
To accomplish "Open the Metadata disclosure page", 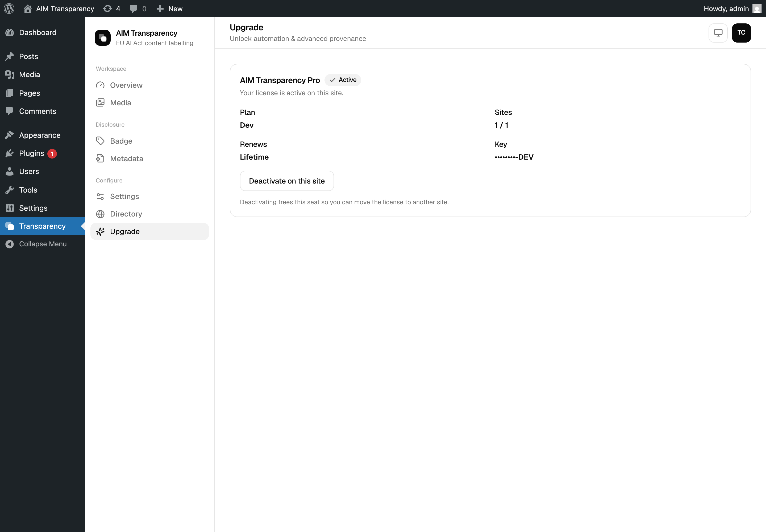I will (150, 159).
